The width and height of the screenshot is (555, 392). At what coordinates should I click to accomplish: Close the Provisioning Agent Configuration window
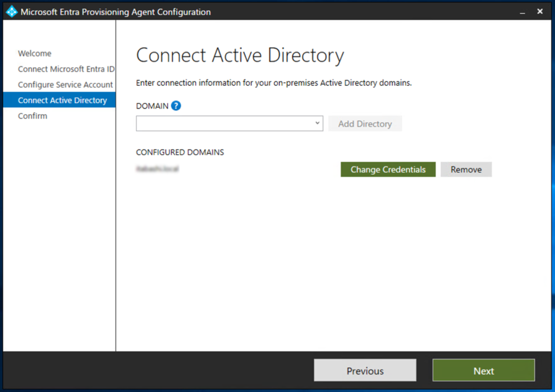tap(540, 12)
